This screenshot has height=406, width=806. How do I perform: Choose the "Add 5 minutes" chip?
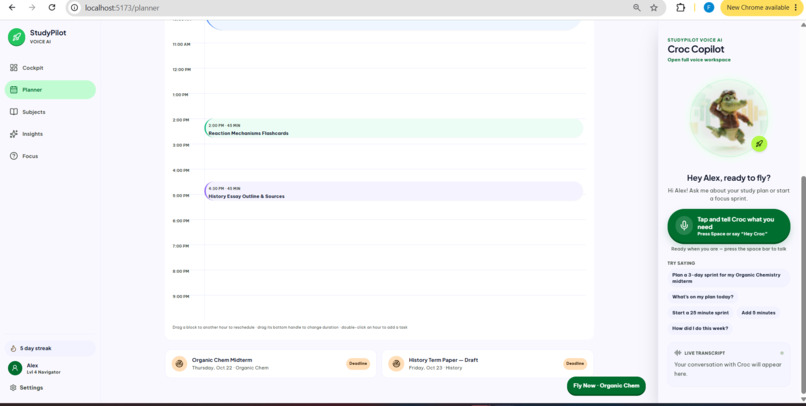point(758,312)
